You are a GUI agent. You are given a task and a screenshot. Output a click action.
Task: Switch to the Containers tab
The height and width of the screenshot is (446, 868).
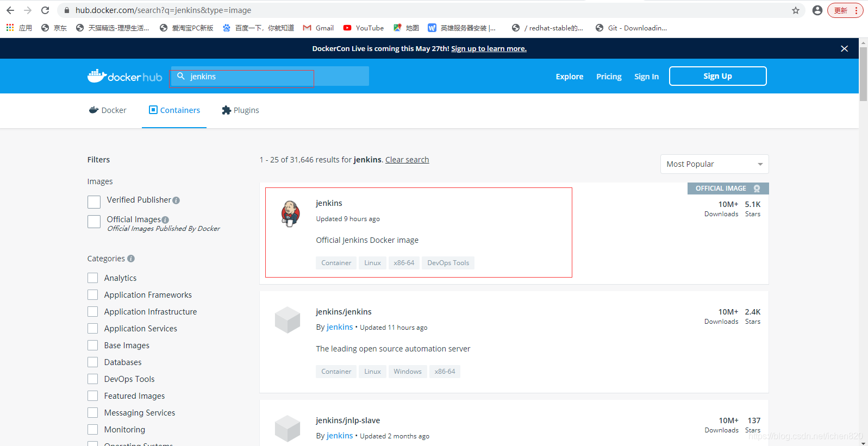tap(174, 110)
